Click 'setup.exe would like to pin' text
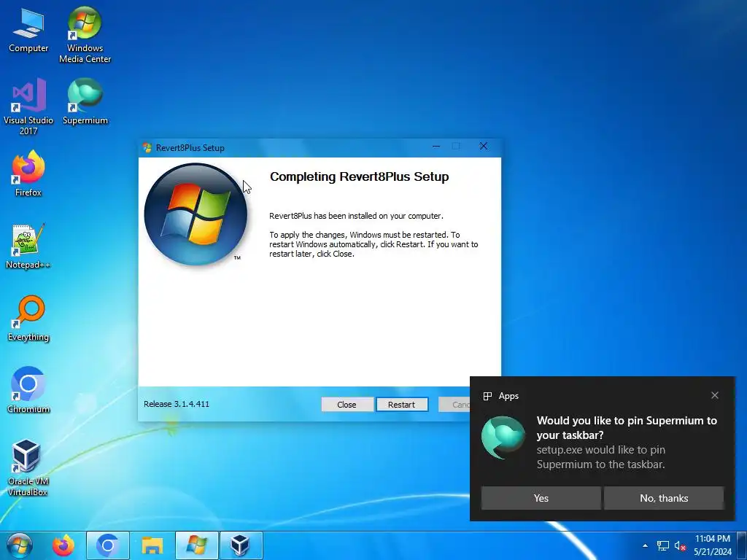 pyautogui.click(x=601, y=456)
